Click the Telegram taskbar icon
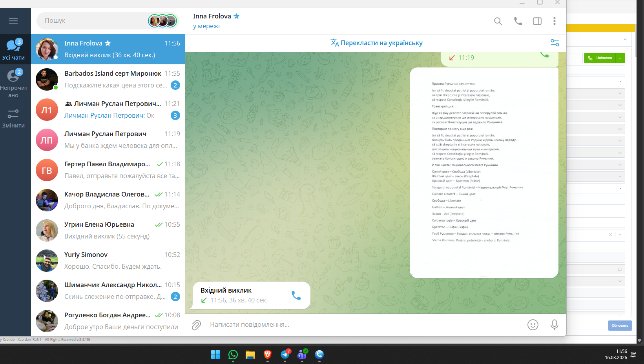 point(285,355)
